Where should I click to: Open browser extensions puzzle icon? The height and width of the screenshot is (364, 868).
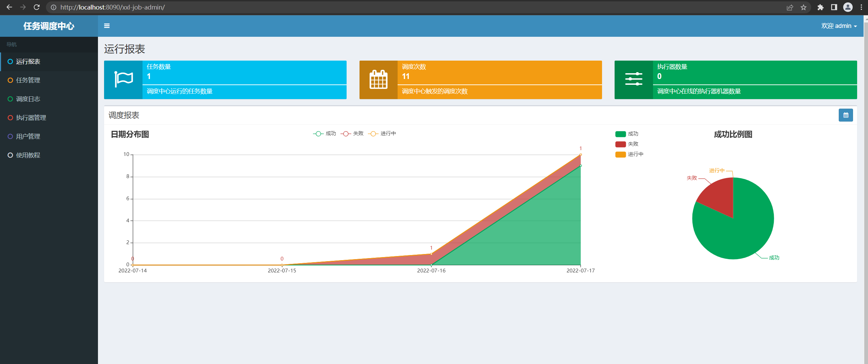[820, 7]
